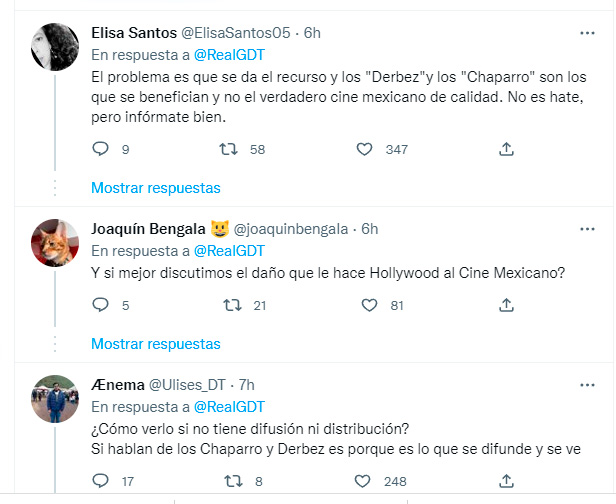Reply to Ænema's tweet
The image size is (616, 504).
pyautogui.click(x=100, y=481)
